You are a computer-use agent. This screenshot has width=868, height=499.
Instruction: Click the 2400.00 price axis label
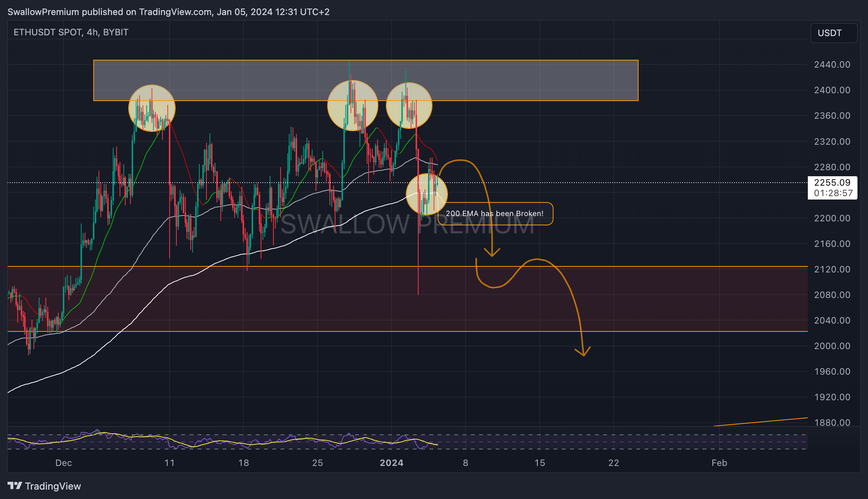(832, 90)
